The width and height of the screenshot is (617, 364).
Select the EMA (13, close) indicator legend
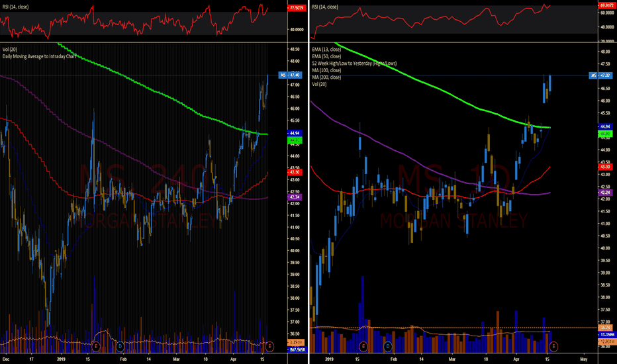(x=326, y=49)
